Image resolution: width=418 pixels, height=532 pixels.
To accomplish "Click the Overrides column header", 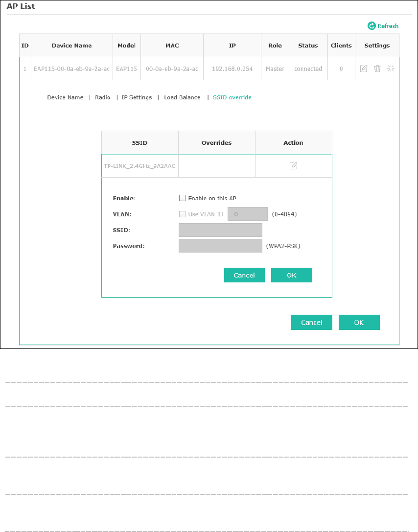I will click(216, 143).
